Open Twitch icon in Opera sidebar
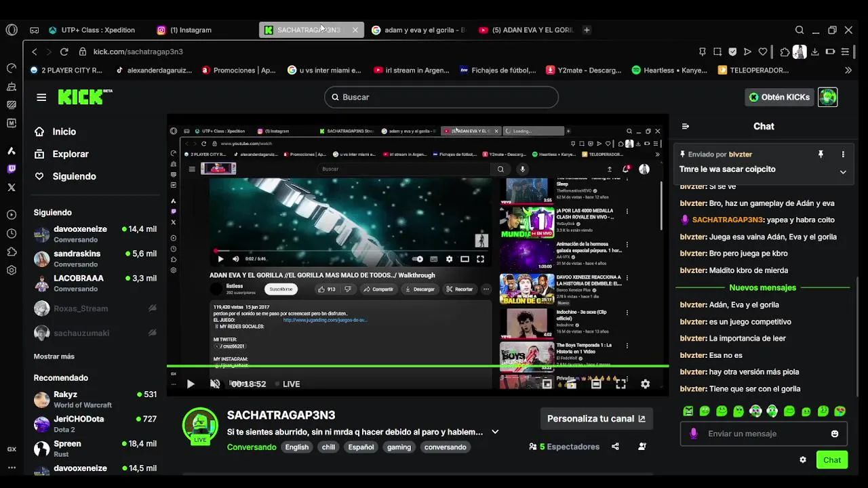 (x=12, y=169)
